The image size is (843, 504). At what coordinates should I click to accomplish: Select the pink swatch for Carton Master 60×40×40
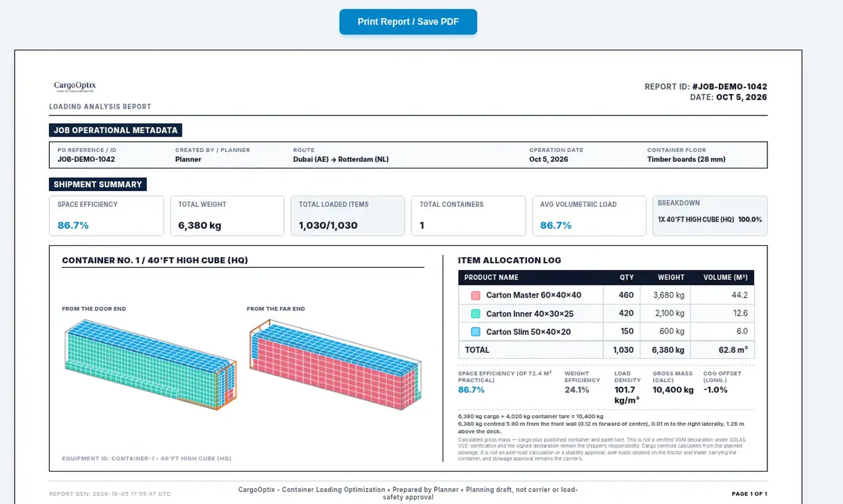click(475, 295)
